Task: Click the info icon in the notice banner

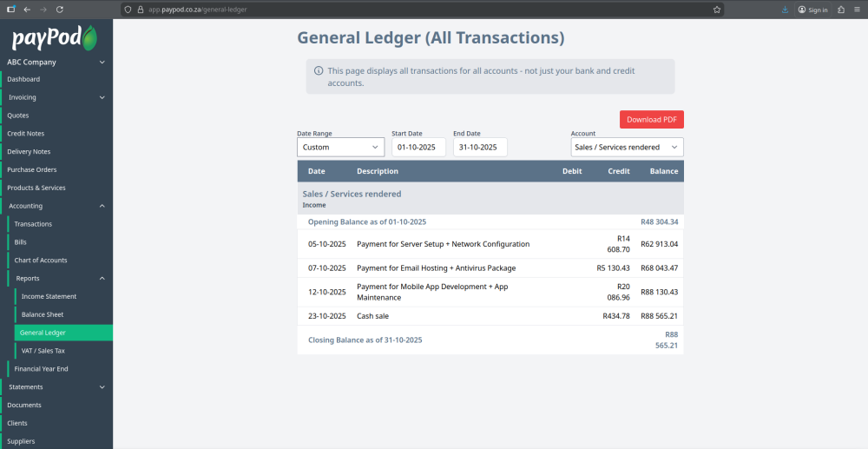Action: [x=319, y=71]
